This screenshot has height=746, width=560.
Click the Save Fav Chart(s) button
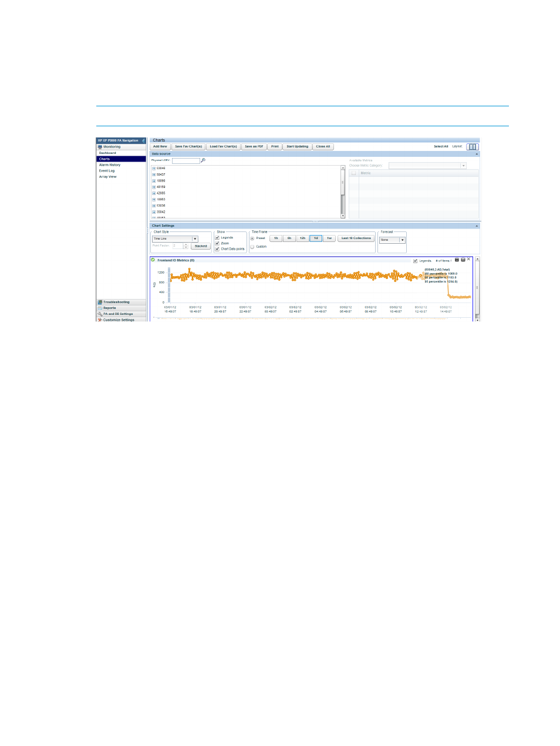(188, 147)
